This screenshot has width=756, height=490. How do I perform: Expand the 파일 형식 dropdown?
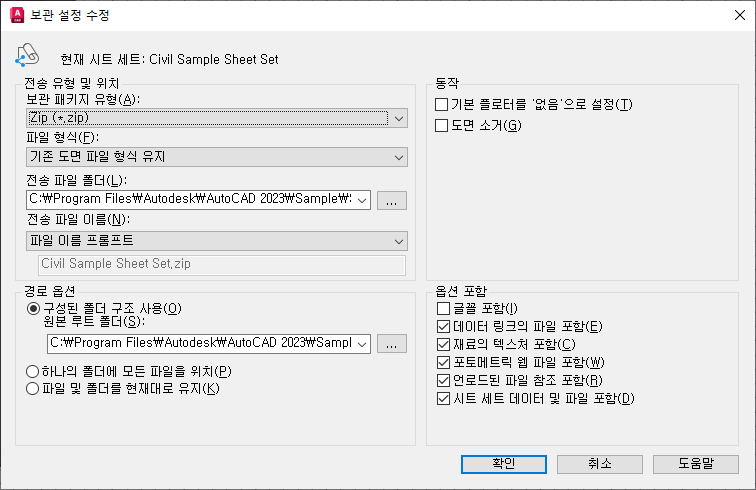click(x=216, y=157)
